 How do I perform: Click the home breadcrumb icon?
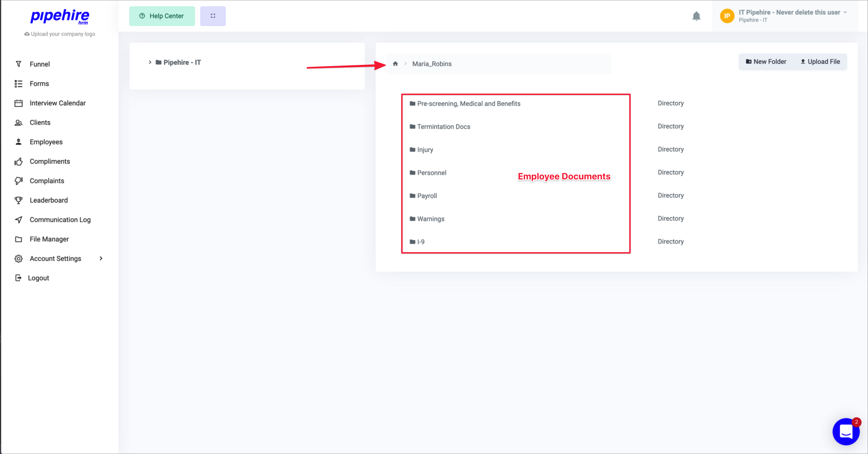click(395, 64)
